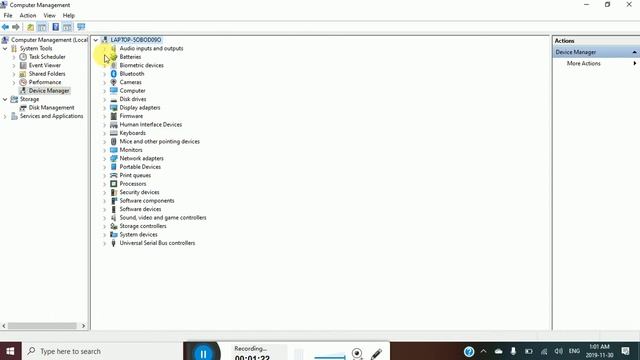Open the File menu
Screen dimensions: 640x360
[x=8, y=16]
